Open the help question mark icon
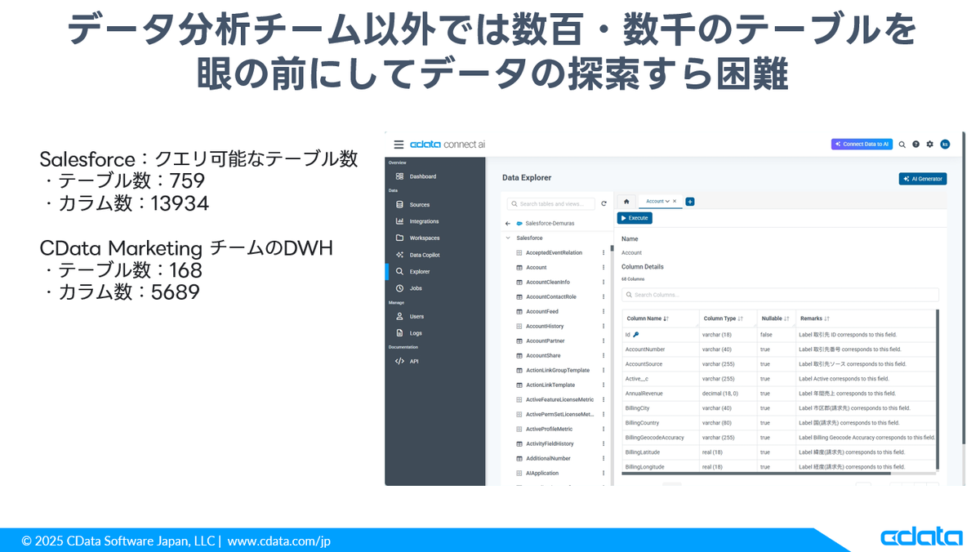This screenshot has width=980, height=552. (x=916, y=145)
